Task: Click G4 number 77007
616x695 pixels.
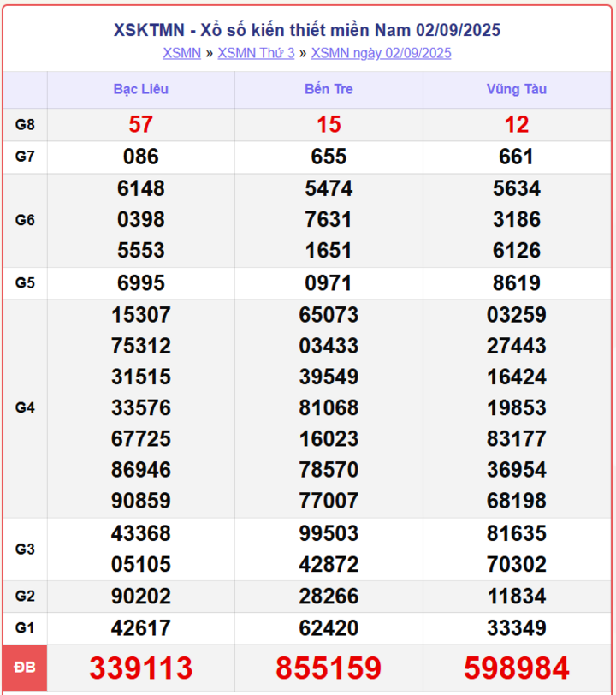Action: tap(329, 502)
